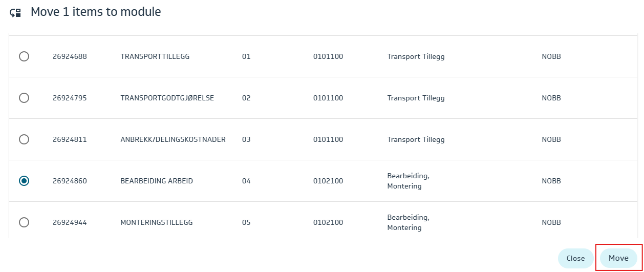Image resolution: width=644 pixels, height=272 pixels.
Task: Click item number 26924688
Action: [x=70, y=56]
